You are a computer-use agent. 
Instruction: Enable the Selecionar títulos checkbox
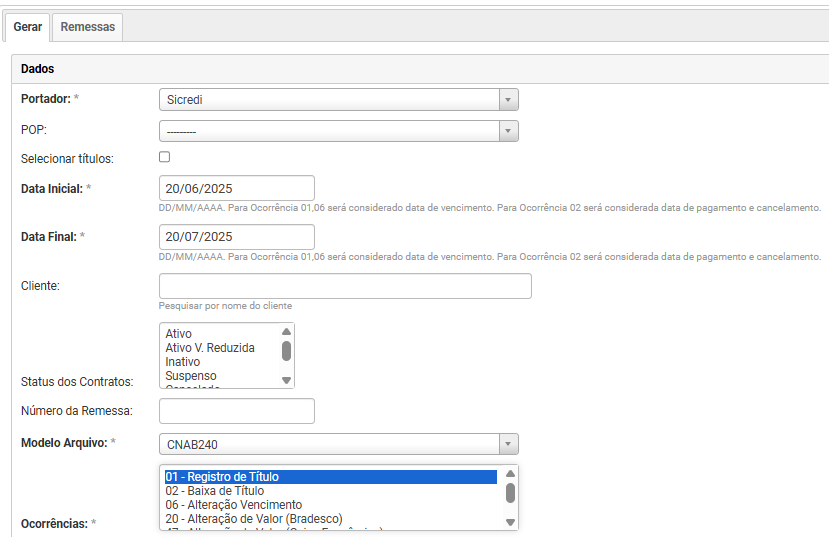pyautogui.click(x=165, y=157)
